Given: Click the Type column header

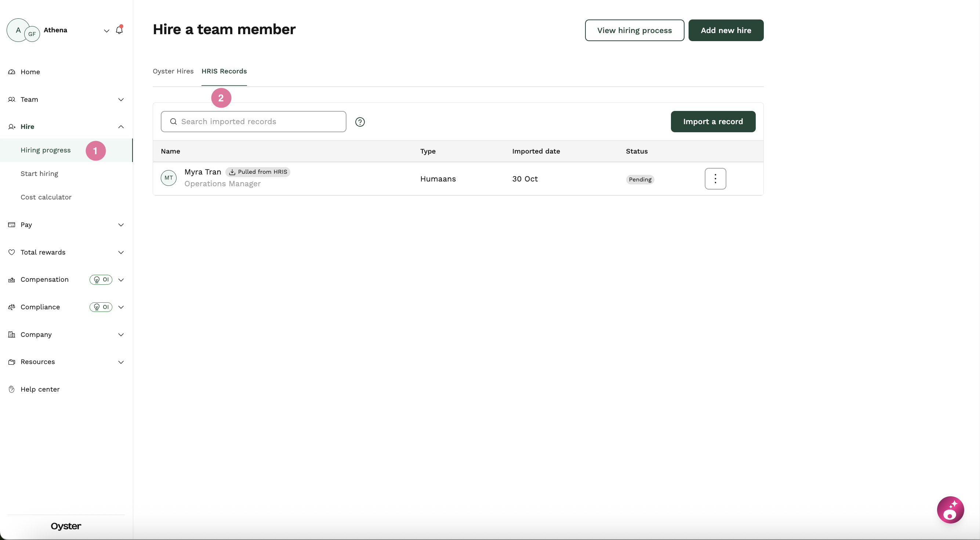Looking at the screenshot, I should [428, 151].
